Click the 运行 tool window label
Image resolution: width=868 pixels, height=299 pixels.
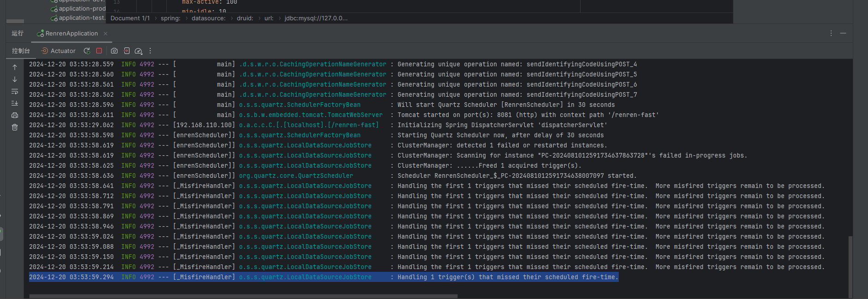click(18, 33)
